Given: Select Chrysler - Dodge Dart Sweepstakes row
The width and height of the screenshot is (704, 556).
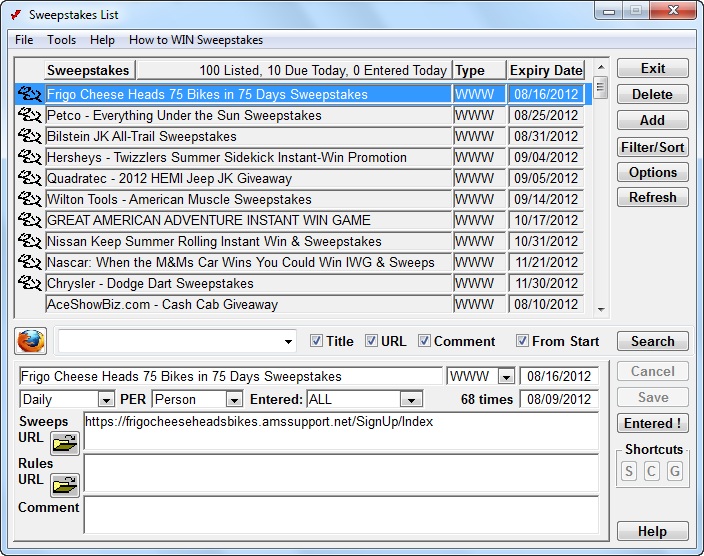Looking at the screenshot, I should point(248,283).
